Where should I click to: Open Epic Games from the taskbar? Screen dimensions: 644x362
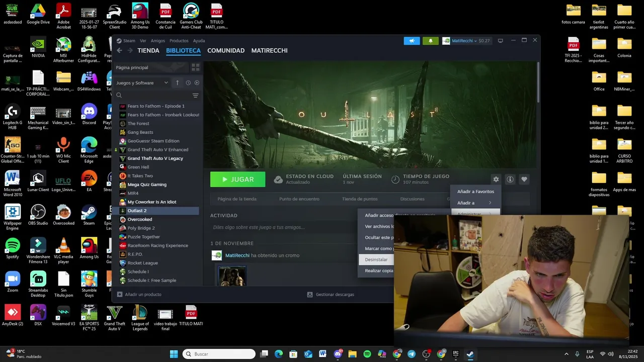pyautogui.click(x=456, y=354)
